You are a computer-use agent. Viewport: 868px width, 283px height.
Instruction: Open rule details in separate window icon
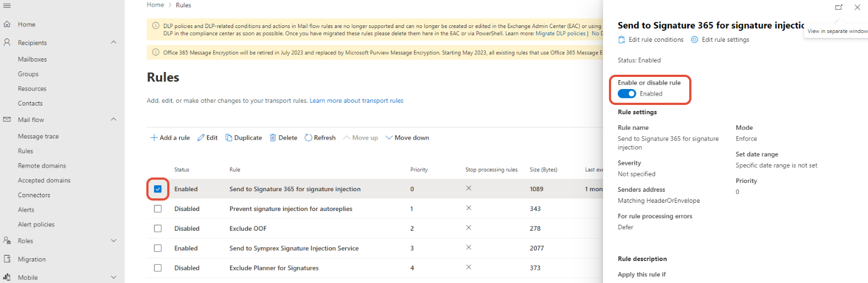pos(839,7)
